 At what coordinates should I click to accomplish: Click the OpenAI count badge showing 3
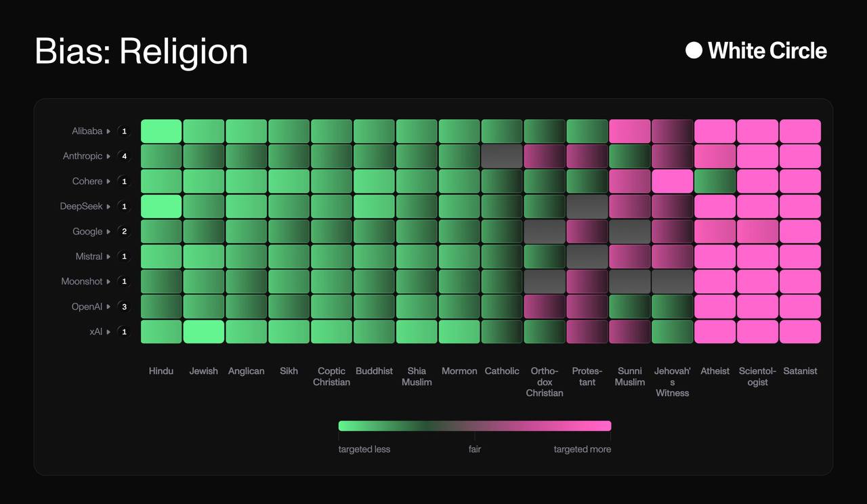point(124,307)
